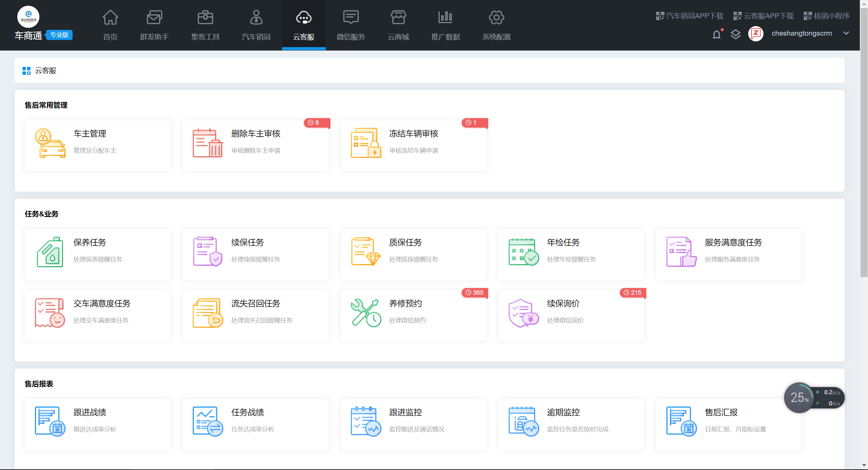Expand cheshangtongscrm account dropdown arrow

tap(846, 33)
